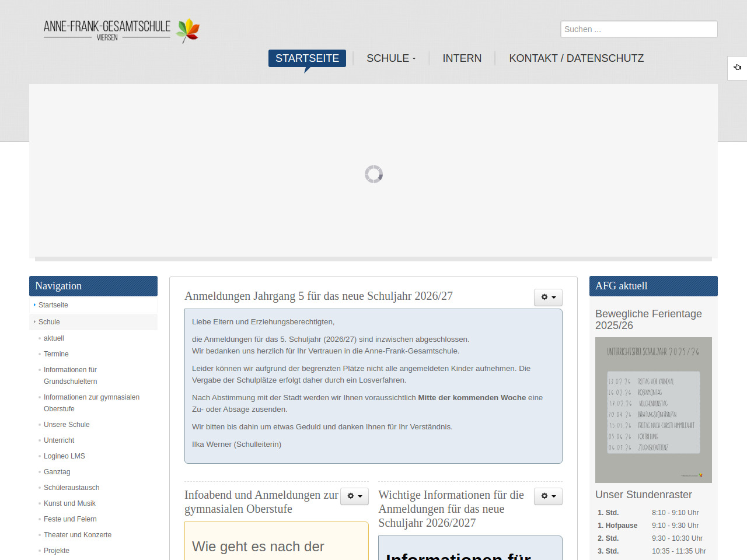
Task: Open gear menu for Wichtige Informationen article
Action: tap(548, 496)
